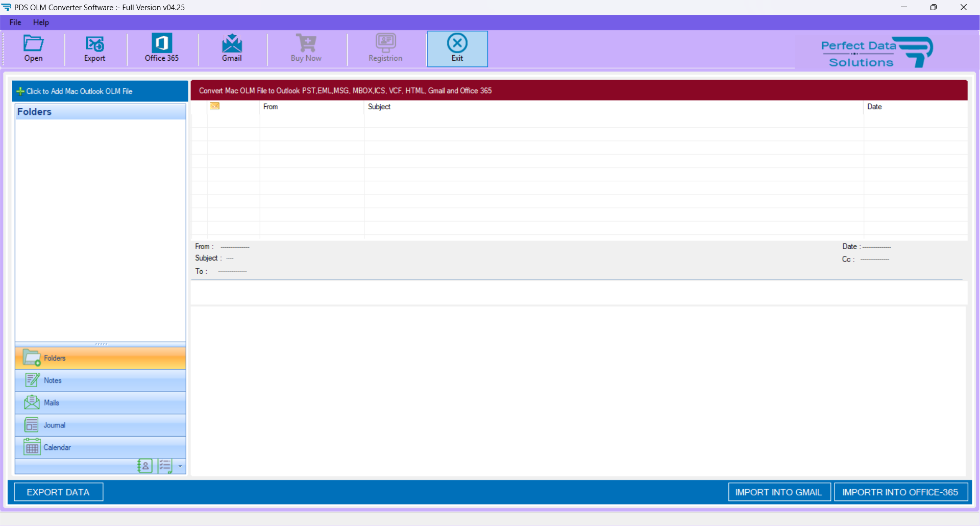Switch to the Notes pane tab

point(101,380)
